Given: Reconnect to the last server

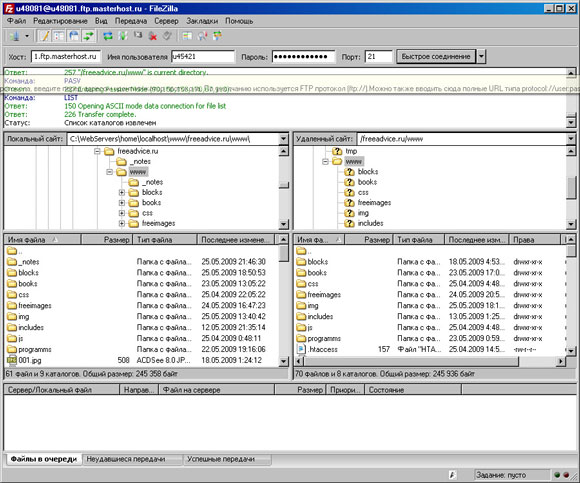Looking at the screenshot, I should point(167,36).
